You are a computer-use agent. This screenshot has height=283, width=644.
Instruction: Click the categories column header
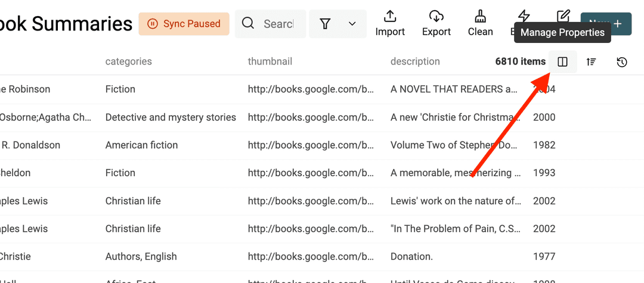pos(128,61)
